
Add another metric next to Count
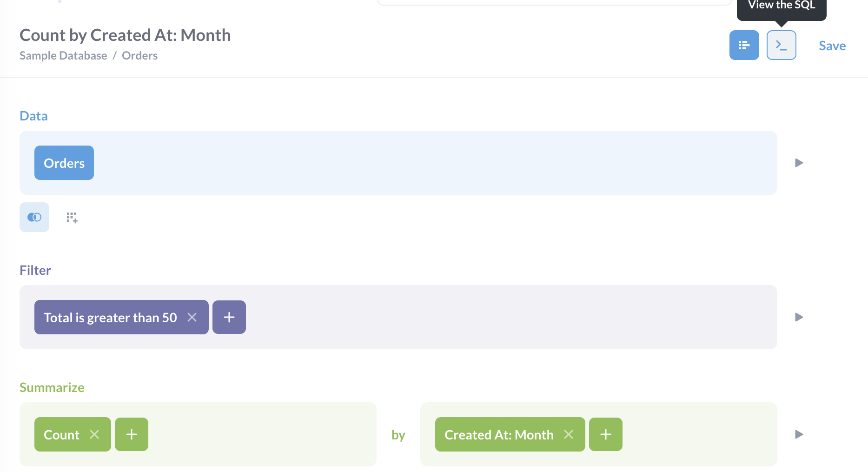tap(132, 434)
